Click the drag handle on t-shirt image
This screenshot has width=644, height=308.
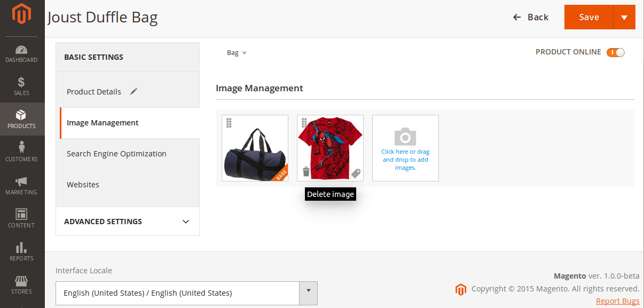pos(304,123)
